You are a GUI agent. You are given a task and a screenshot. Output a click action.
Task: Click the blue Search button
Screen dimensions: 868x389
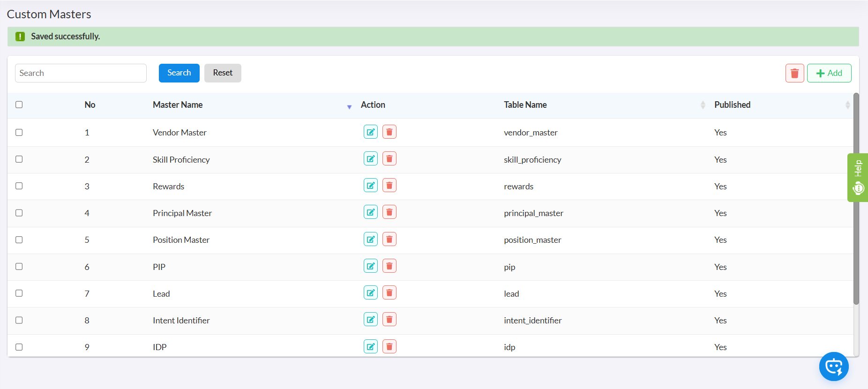pyautogui.click(x=179, y=73)
